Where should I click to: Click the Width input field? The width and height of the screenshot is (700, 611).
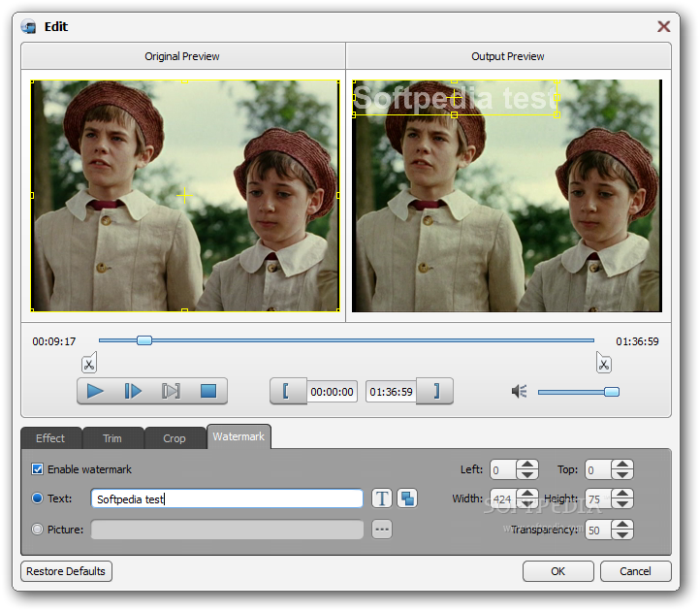point(503,498)
